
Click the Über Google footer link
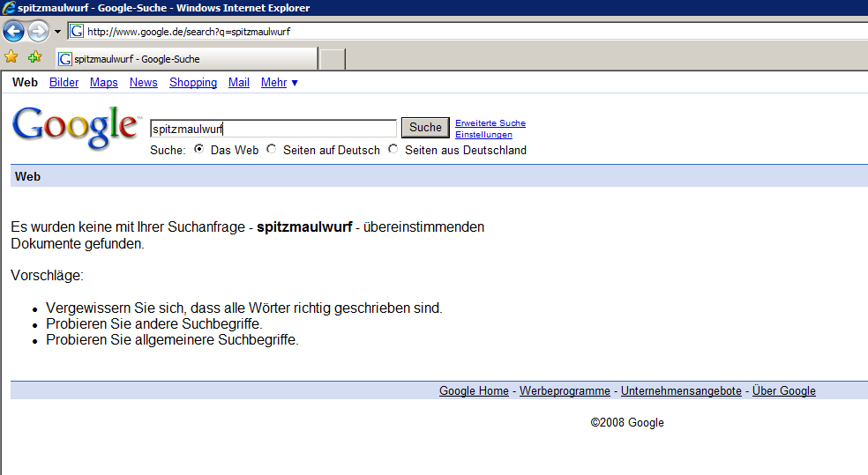click(x=784, y=391)
